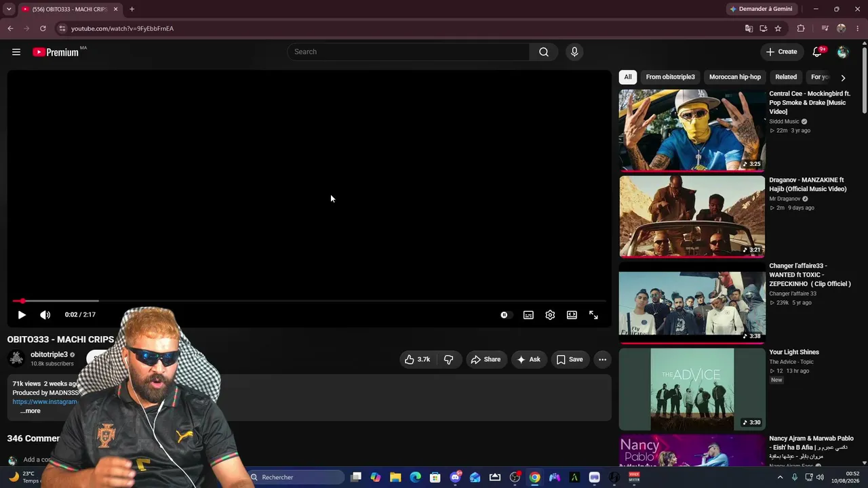Screen dimensions: 868x488
Task: Open Chrome extensions puzzle icon
Action: click(x=801, y=28)
